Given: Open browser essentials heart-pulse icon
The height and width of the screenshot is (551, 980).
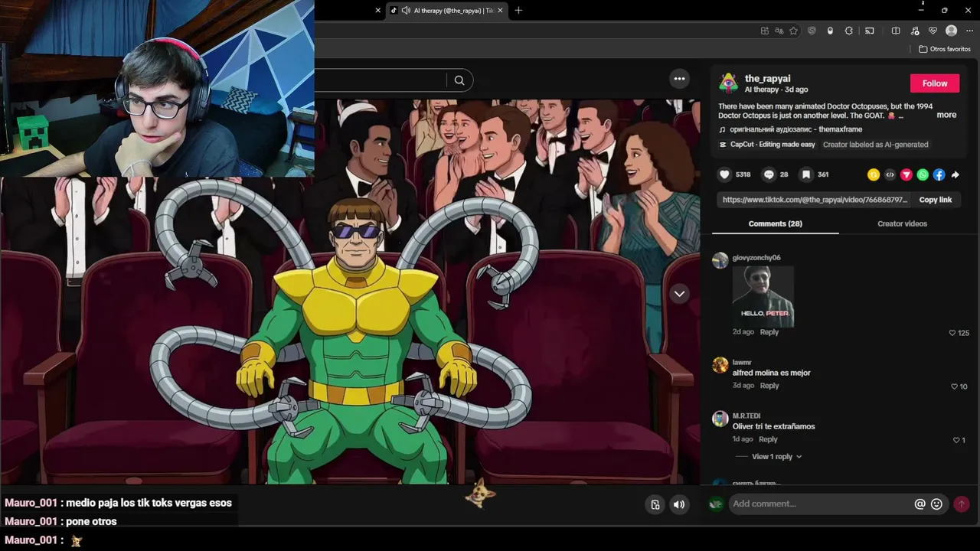Looking at the screenshot, I should [933, 31].
